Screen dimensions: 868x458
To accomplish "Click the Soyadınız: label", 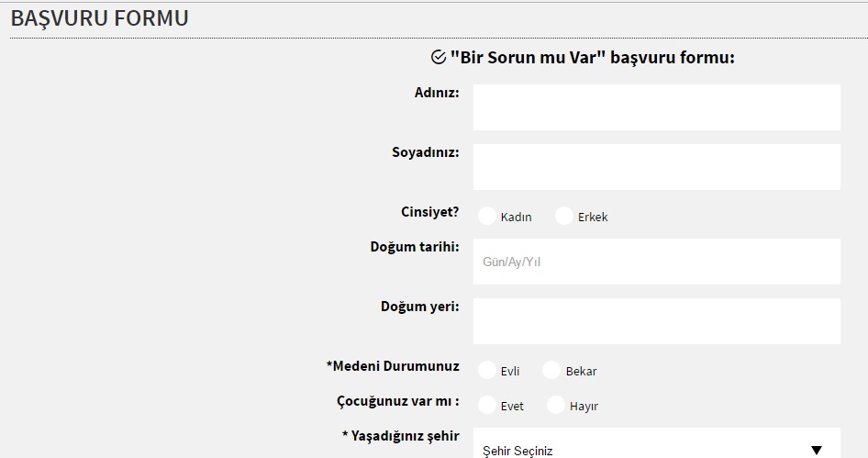I will point(426,152).
